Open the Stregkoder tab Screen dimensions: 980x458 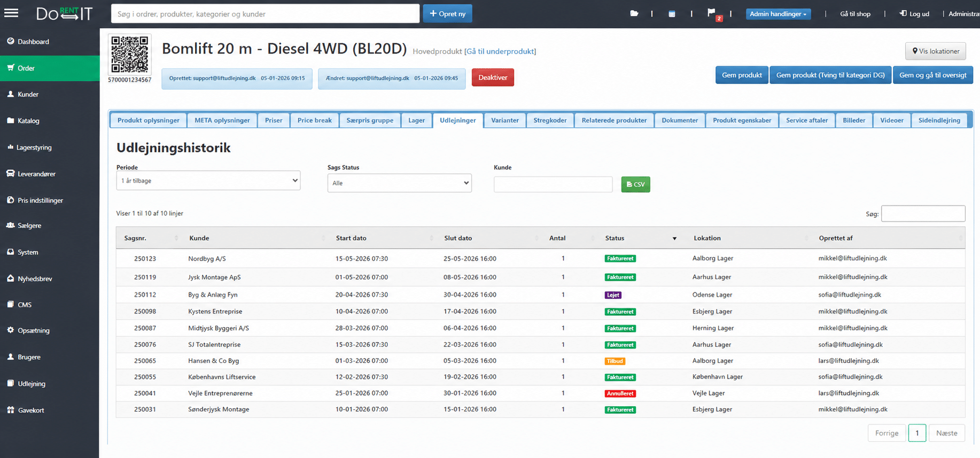pos(550,121)
